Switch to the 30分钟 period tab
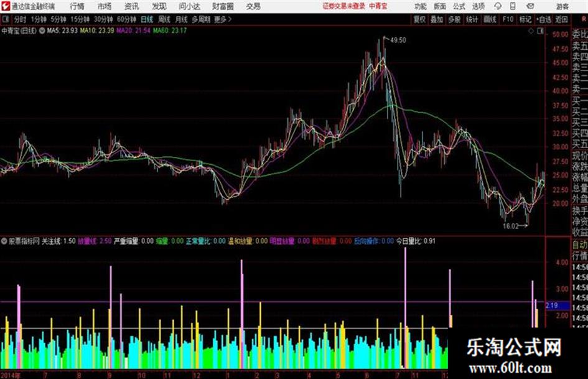 coord(103,19)
